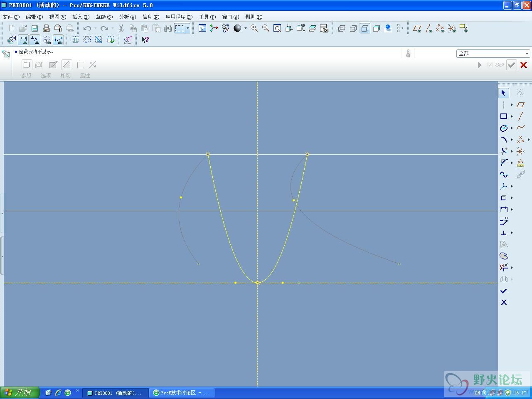This screenshot has width=532, height=399.
Task: Toggle dimension display in sketcher
Action: (x=23, y=40)
